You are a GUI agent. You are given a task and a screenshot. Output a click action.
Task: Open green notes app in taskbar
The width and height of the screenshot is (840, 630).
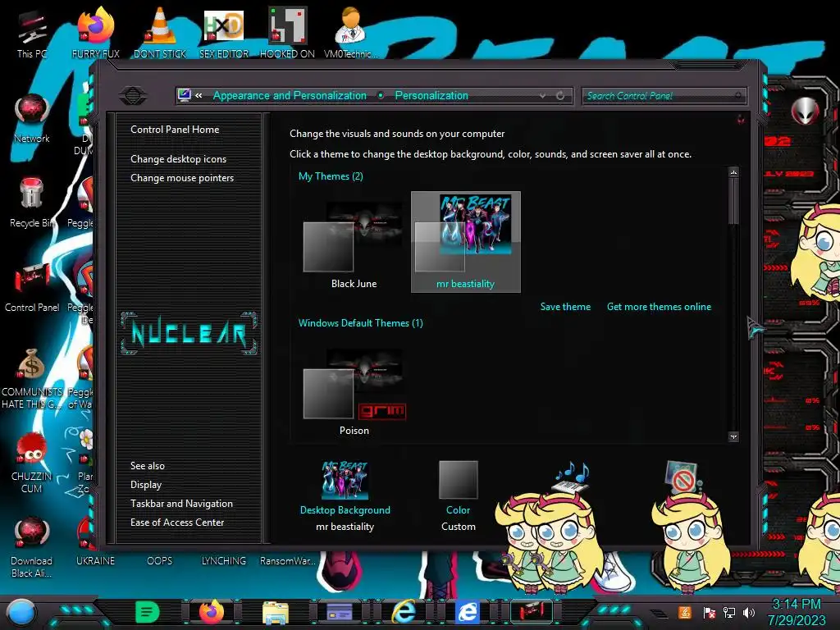pyautogui.click(x=147, y=612)
